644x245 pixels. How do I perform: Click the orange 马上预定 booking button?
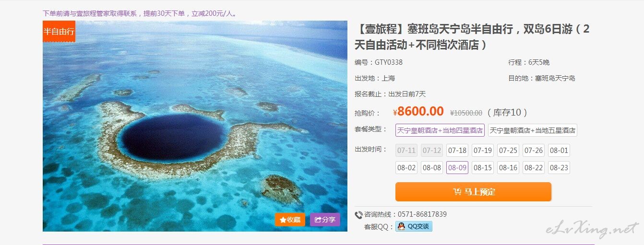click(x=473, y=192)
